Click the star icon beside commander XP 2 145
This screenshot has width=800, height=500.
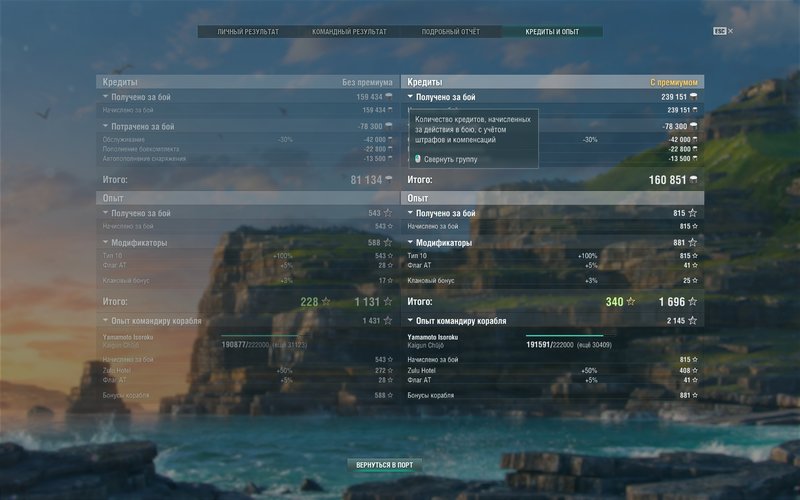692,321
